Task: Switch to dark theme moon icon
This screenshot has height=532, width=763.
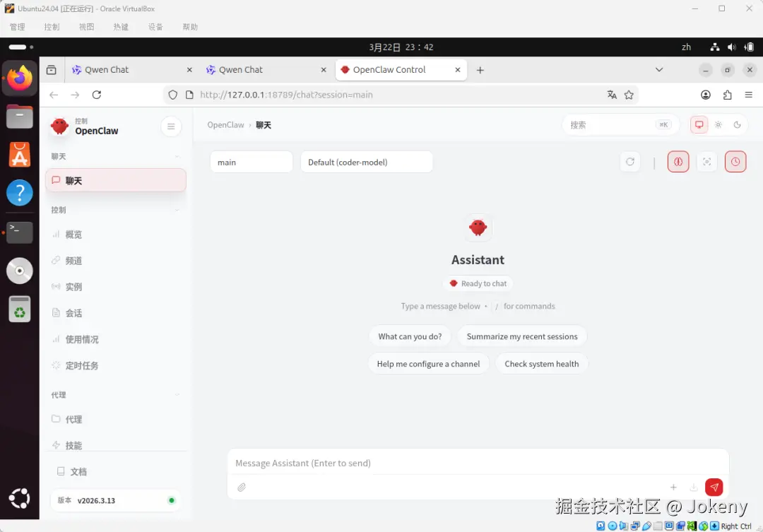Action: (x=737, y=124)
